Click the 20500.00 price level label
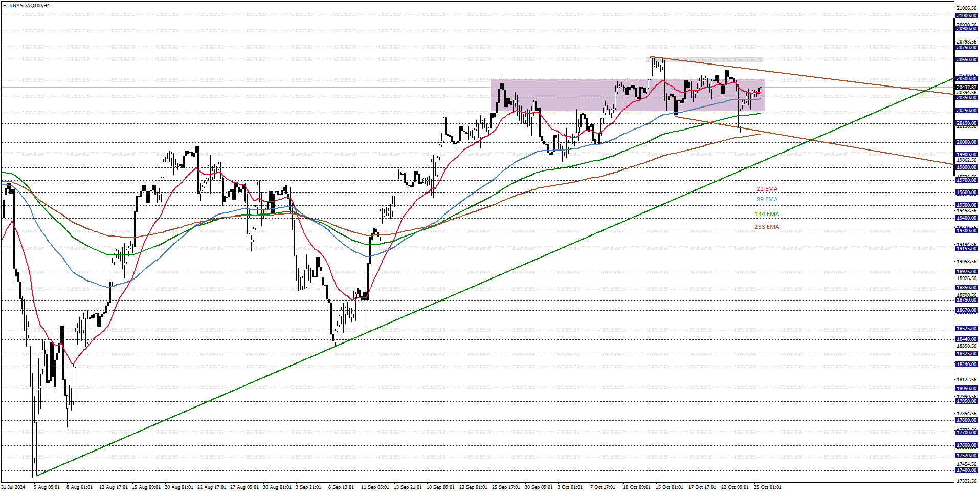Viewport: 980px width, 493px height. [967, 79]
